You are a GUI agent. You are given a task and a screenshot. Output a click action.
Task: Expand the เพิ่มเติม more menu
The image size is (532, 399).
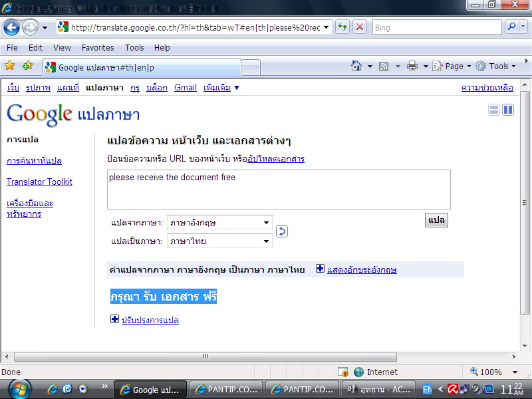point(221,88)
